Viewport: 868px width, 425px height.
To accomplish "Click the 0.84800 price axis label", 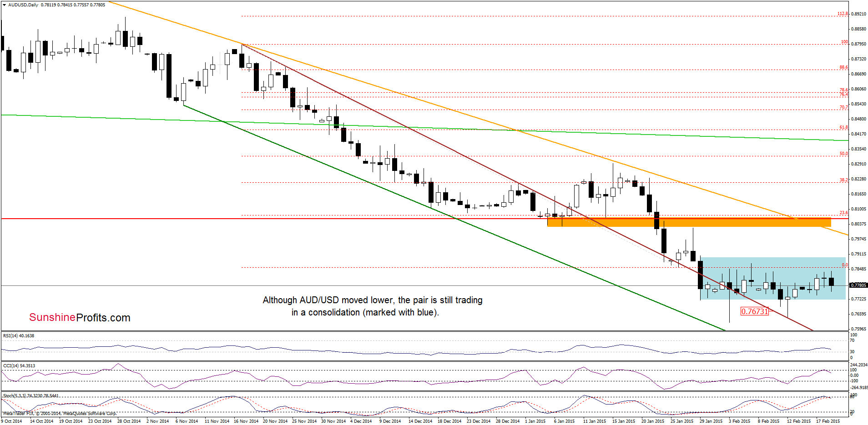I will (x=858, y=119).
